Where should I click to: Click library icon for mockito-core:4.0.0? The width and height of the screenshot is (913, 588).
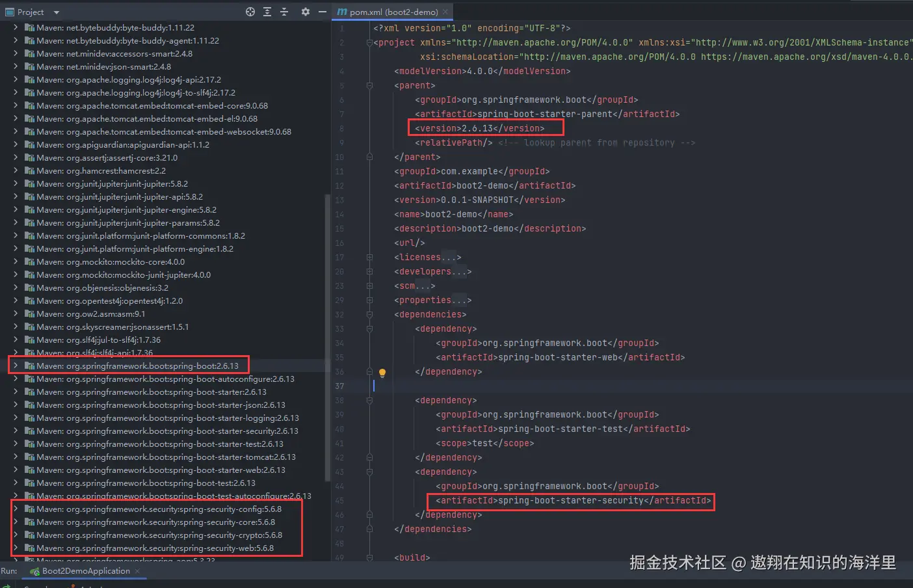point(29,262)
